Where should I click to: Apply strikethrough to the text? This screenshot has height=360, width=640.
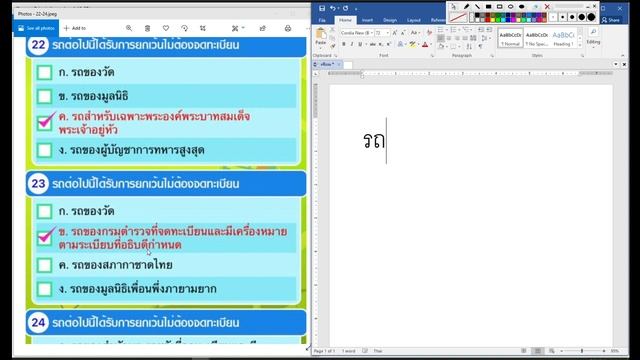coord(373,44)
